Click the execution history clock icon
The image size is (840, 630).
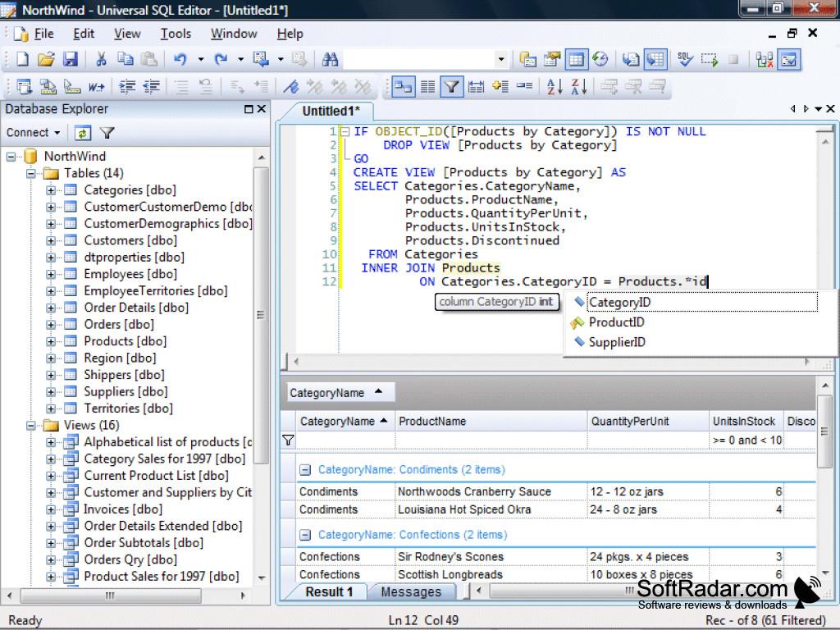tap(600, 59)
